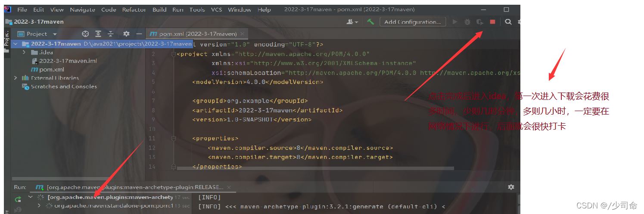Click the groupId line in editor

(250, 101)
